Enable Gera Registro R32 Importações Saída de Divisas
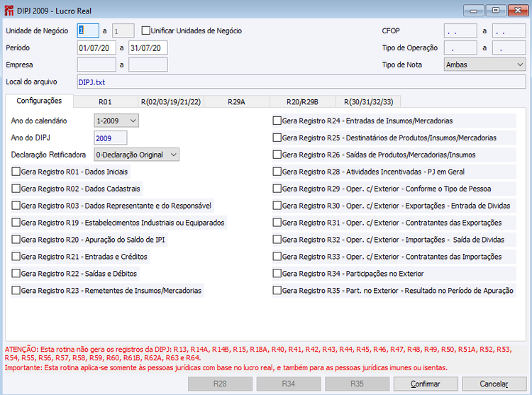Image resolution: width=532 pixels, height=395 pixels. click(277, 240)
